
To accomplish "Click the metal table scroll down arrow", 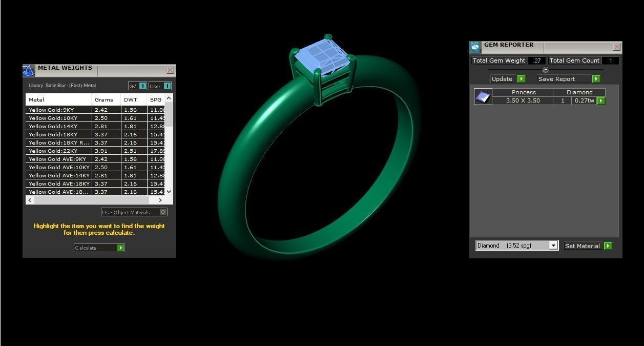I will click(169, 192).
